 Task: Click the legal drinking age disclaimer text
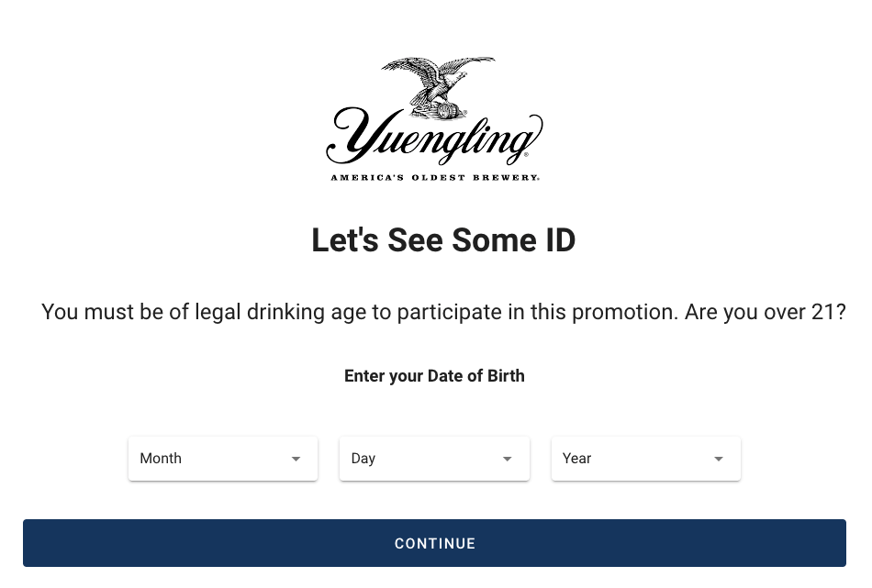(x=442, y=312)
